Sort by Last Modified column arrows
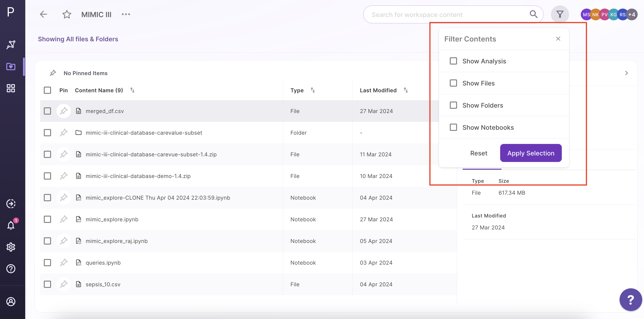The width and height of the screenshot is (644, 319). (406, 90)
